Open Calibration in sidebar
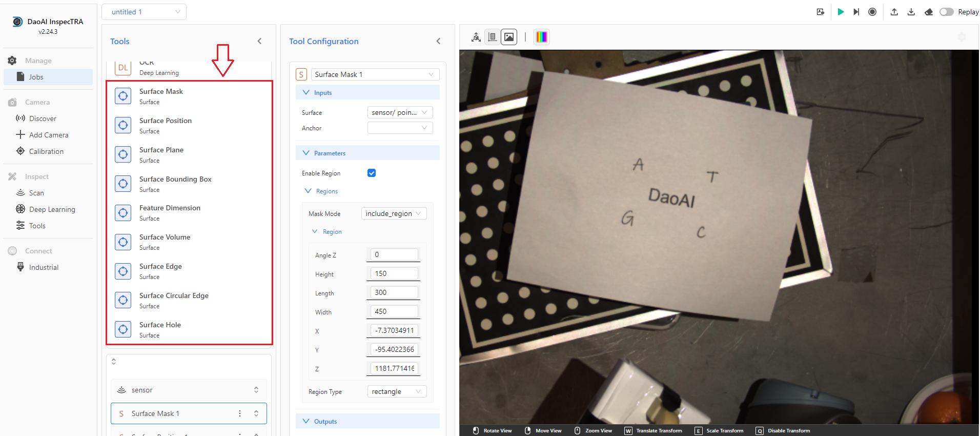 [46, 151]
